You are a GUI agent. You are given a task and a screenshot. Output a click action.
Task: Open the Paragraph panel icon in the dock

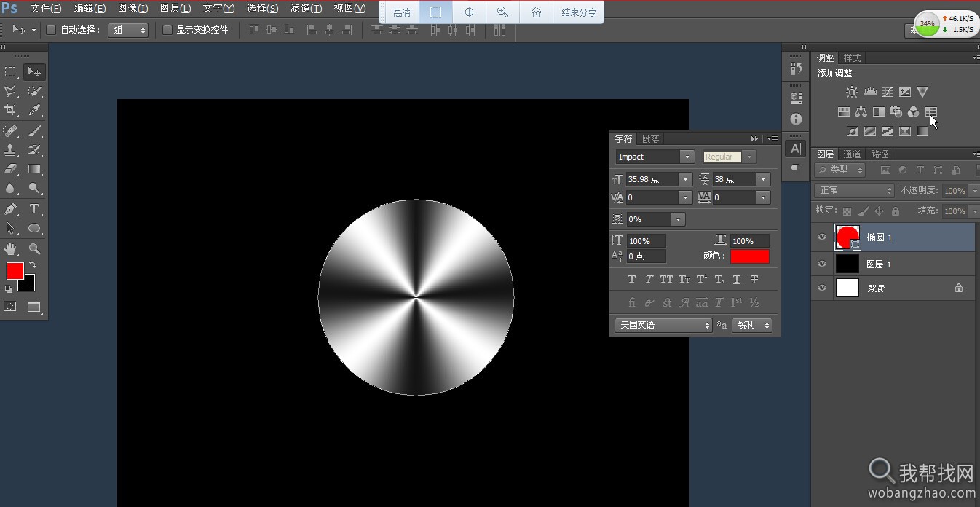[x=796, y=170]
